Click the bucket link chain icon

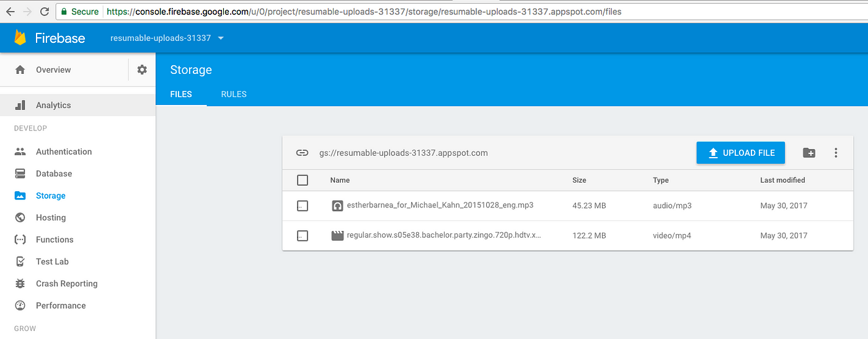(x=302, y=153)
